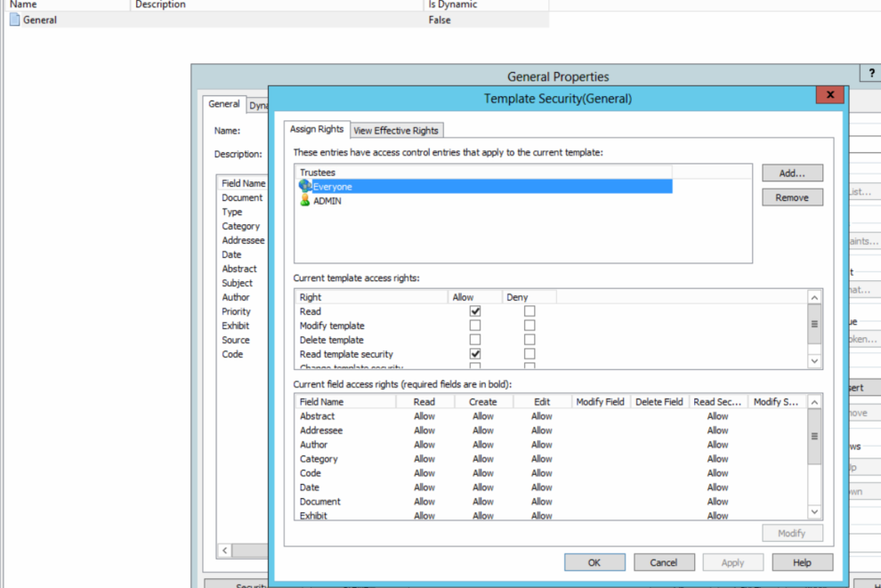Select the Document row in field access rights
The width and height of the screenshot is (881, 588).
click(x=551, y=502)
